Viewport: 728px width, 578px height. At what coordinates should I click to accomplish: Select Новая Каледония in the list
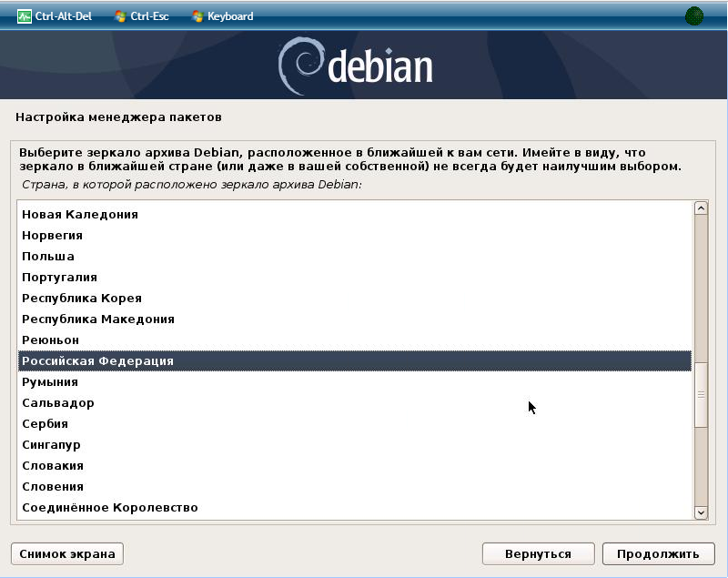tap(355, 215)
